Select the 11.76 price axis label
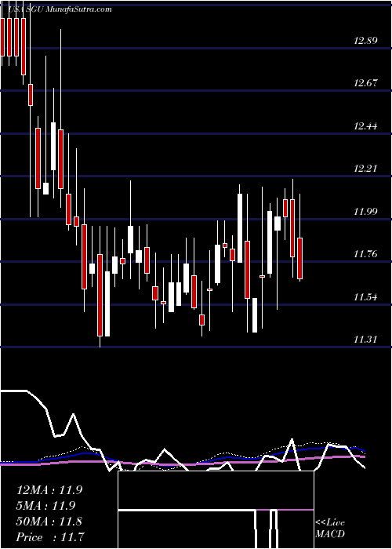 point(365,254)
